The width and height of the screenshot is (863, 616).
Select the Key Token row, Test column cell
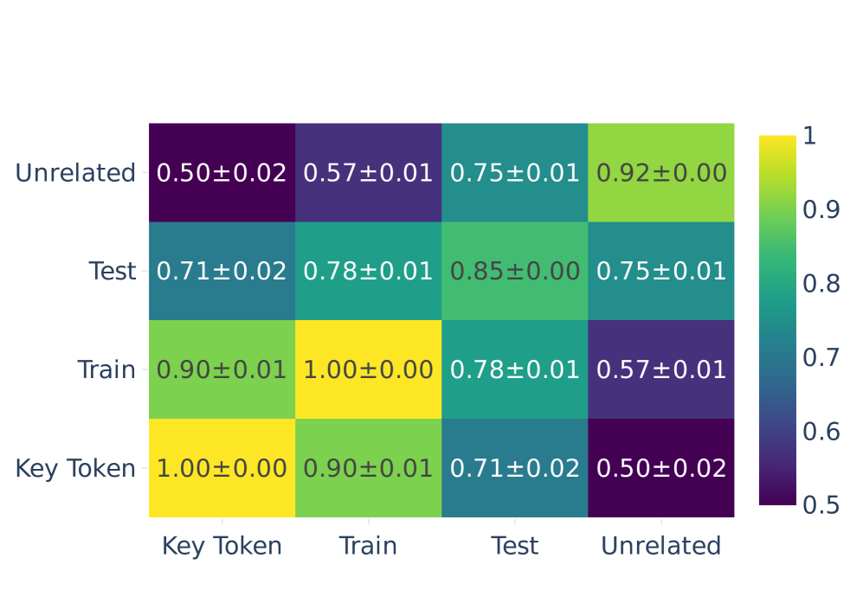[x=514, y=469]
